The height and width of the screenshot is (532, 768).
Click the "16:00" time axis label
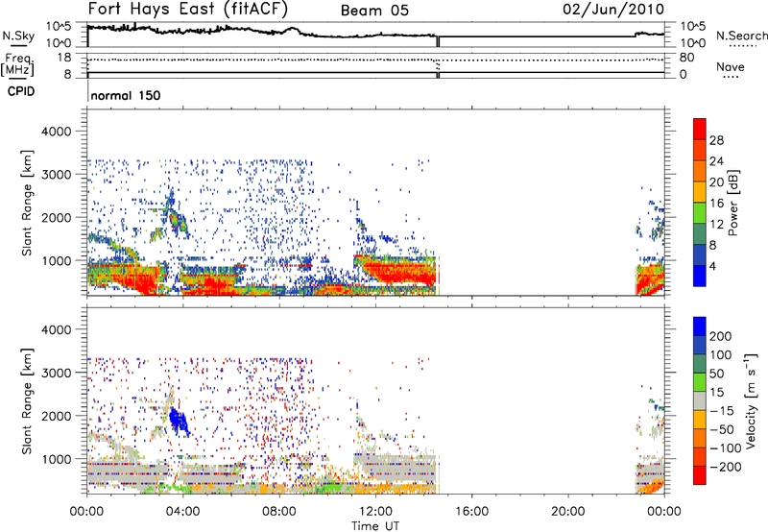tap(471, 512)
